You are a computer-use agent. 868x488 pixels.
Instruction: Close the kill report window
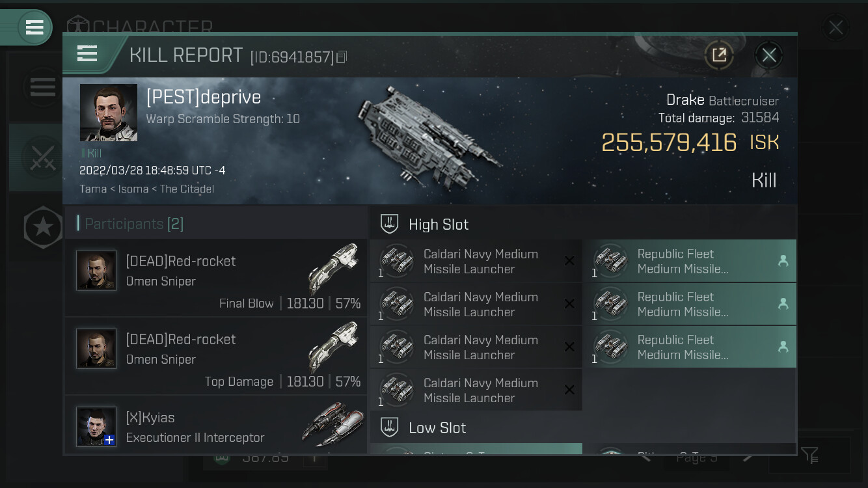[x=768, y=55]
